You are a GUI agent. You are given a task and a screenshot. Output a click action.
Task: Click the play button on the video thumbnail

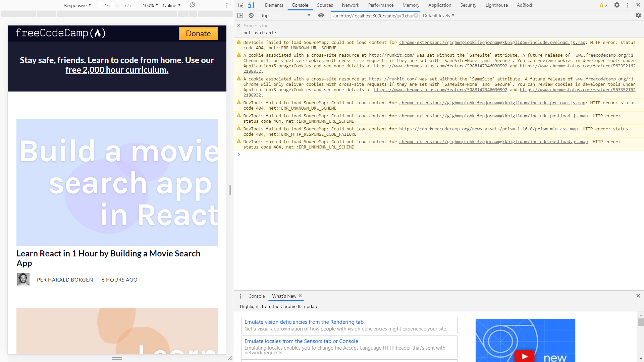pyautogui.click(x=525, y=356)
